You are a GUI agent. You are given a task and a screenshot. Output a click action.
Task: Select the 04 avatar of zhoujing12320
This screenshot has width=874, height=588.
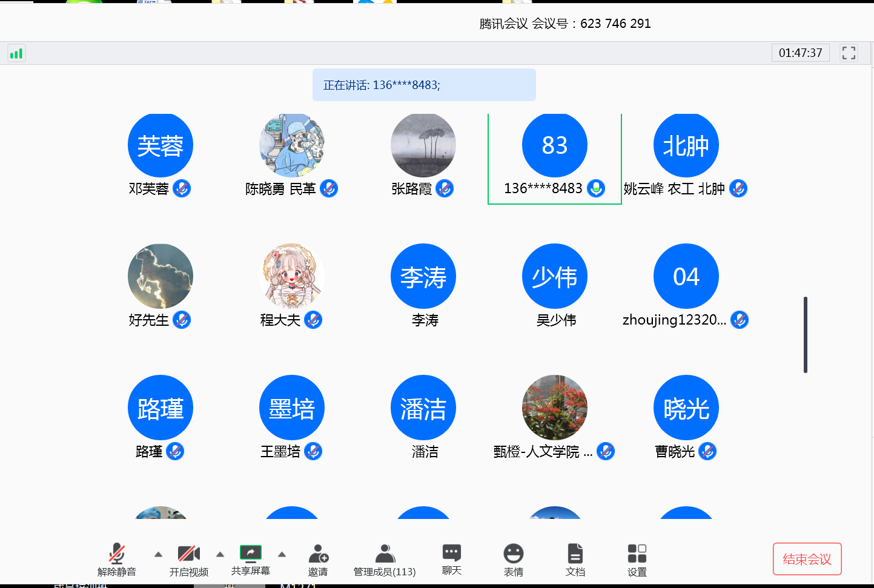point(686,276)
